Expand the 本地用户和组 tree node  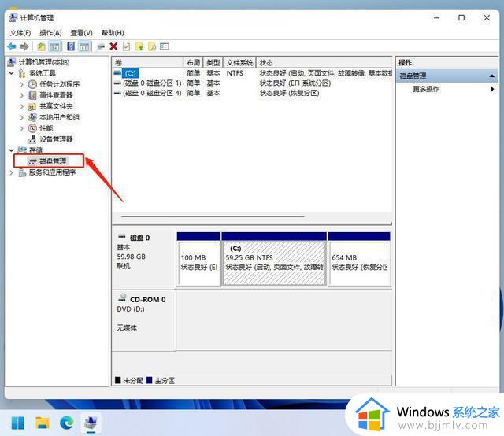[x=22, y=117]
